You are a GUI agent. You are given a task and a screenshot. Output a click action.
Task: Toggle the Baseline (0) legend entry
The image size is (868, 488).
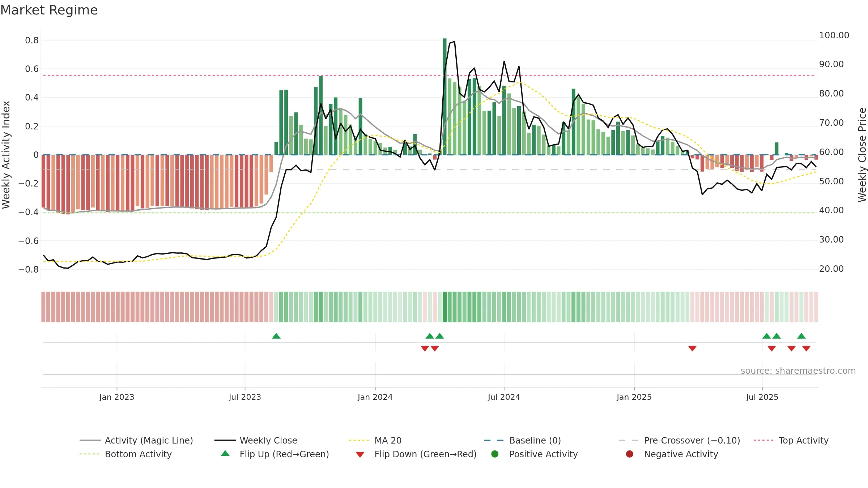(x=522, y=440)
